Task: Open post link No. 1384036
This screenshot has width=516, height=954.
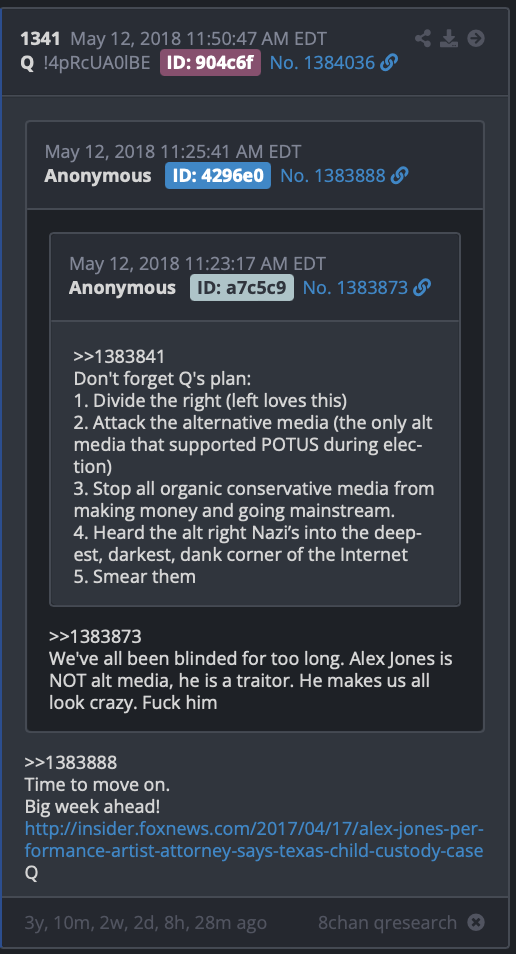Action: (x=322, y=63)
